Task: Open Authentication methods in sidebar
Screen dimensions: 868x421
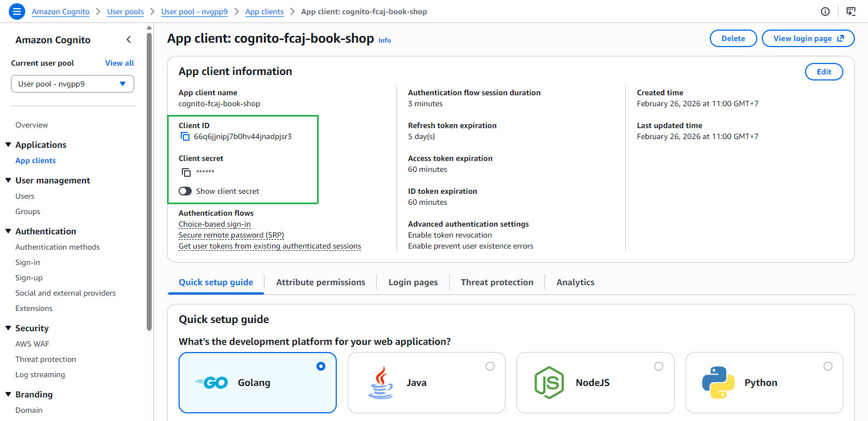Action: click(x=58, y=247)
